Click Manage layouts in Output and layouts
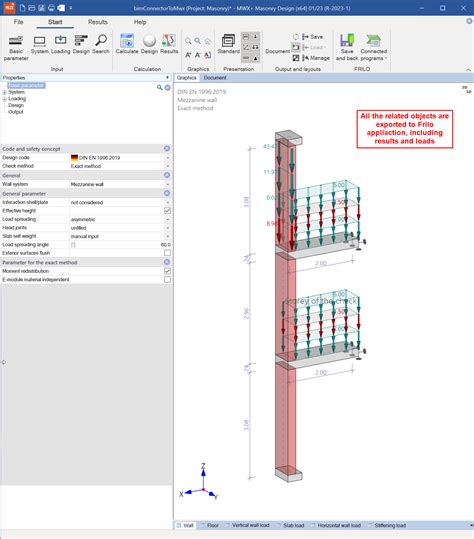This screenshot has height=539, width=474. [316, 58]
